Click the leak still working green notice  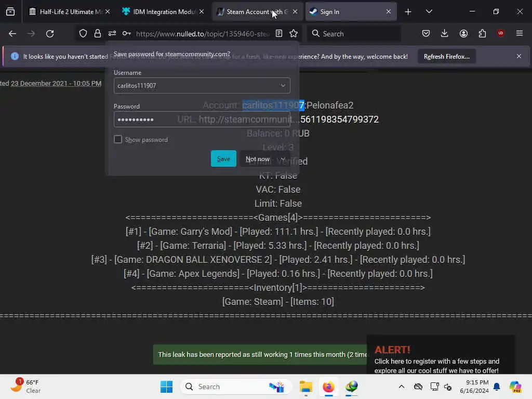(x=260, y=354)
